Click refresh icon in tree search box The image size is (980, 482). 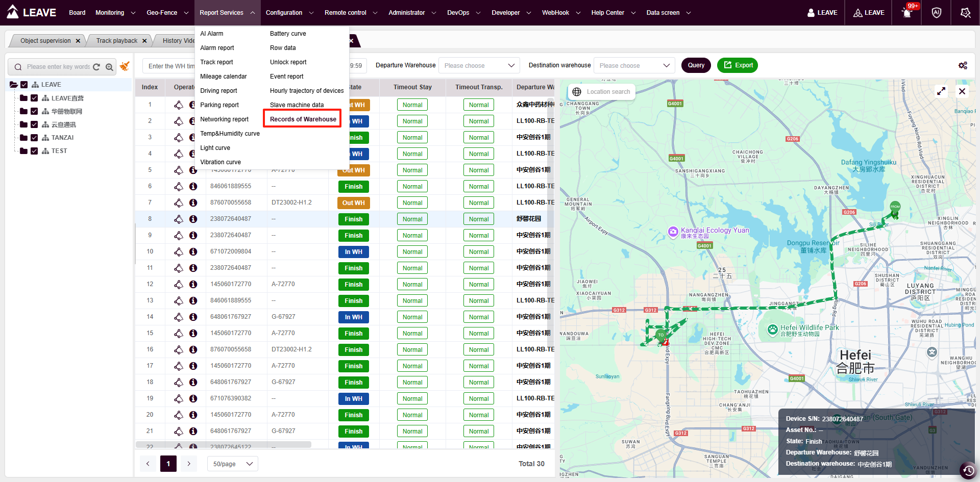(96, 67)
